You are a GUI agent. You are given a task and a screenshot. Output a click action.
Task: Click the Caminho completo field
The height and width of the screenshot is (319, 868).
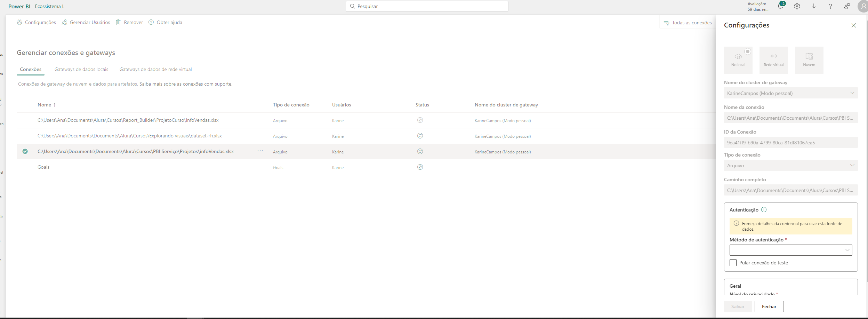pyautogui.click(x=791, y=190)
